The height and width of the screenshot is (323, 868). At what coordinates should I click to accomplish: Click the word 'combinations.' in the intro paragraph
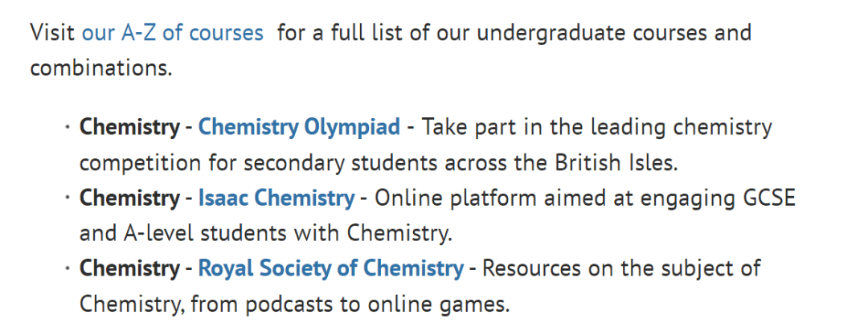pyautogui.click(x=101, y=68)
